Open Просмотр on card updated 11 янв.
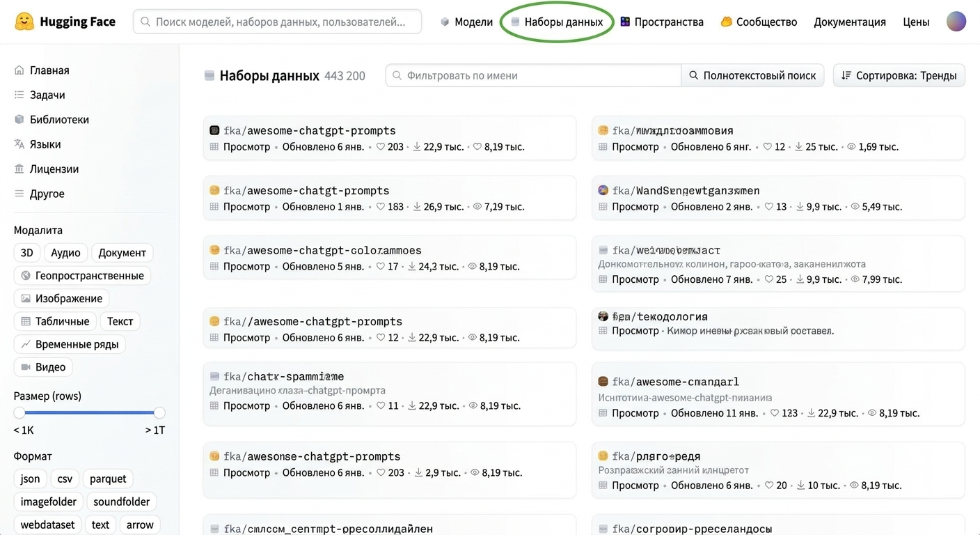Image resolution: width=980 pixels, height=535 pixels. click(x=635, y=413)
